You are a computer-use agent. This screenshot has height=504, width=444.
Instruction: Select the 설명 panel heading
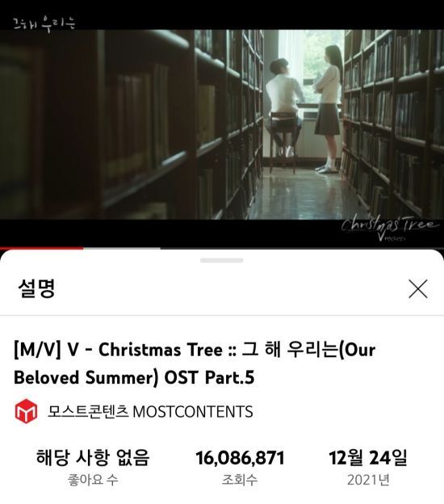coord(36,288)
